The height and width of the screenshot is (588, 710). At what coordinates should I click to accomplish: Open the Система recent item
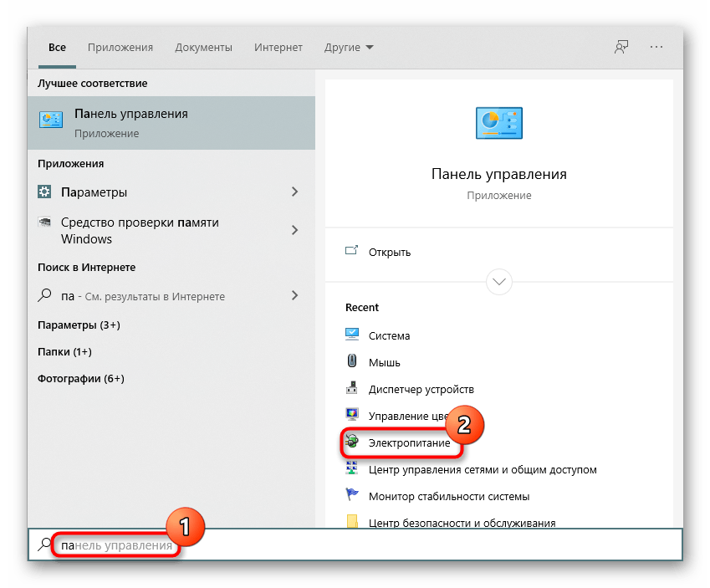click(x=390, y=335)
